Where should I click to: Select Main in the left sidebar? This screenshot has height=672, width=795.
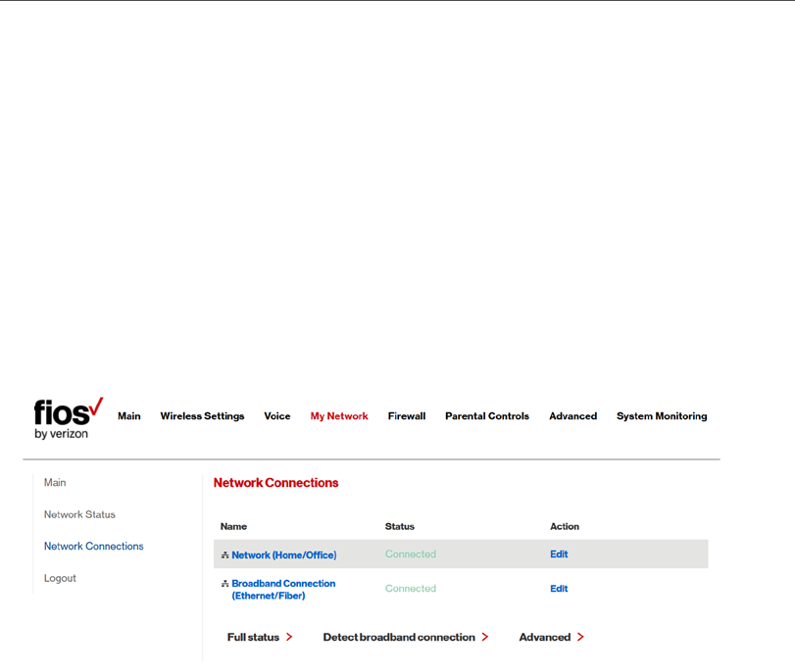pyautogui.click(x=55, y=483)
